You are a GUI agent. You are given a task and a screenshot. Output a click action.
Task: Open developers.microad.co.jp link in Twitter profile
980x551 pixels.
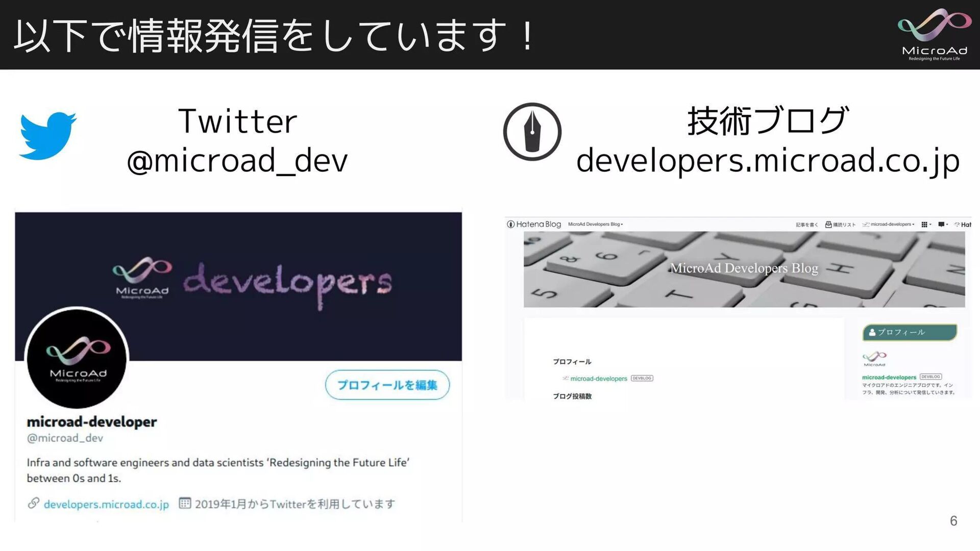coord(106,505)
